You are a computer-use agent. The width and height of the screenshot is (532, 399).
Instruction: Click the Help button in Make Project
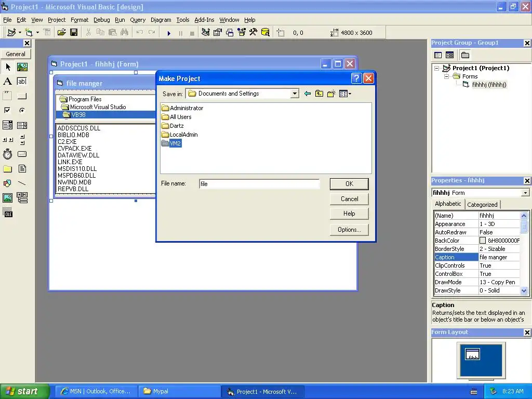[x=349, y=214]
